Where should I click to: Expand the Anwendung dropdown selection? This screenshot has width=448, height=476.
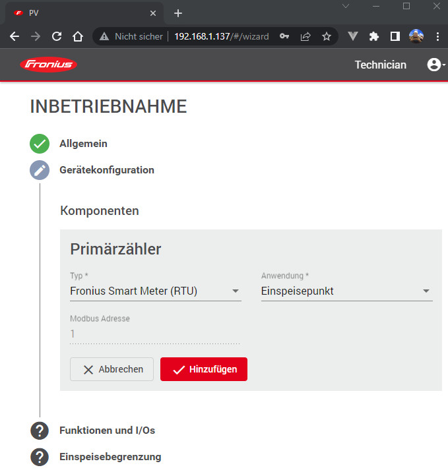pos(346,291)
